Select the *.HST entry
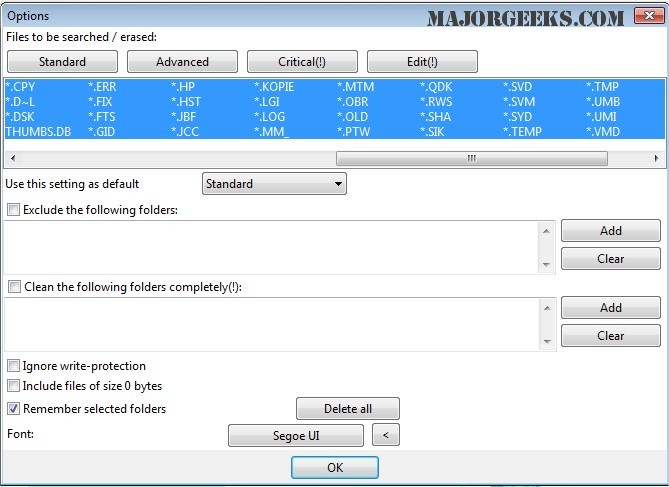The width and height of the screenshot is (669, 487). coord(186,102)
